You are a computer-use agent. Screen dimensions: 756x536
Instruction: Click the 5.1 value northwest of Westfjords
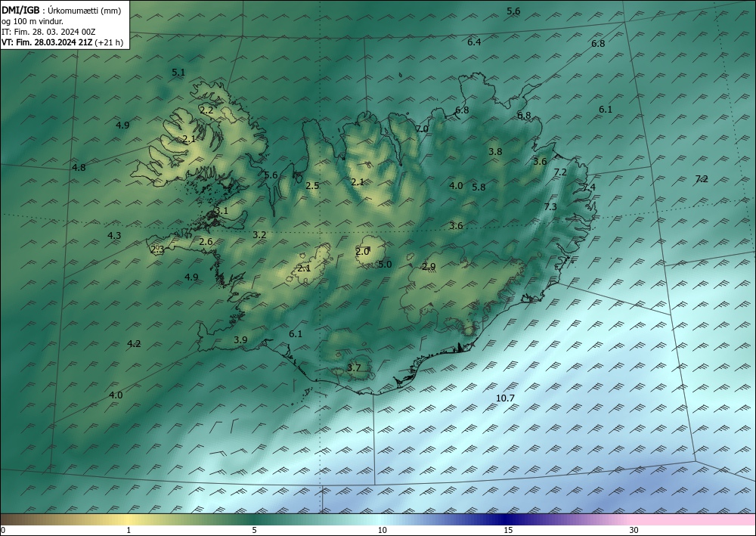pos(178,73)
